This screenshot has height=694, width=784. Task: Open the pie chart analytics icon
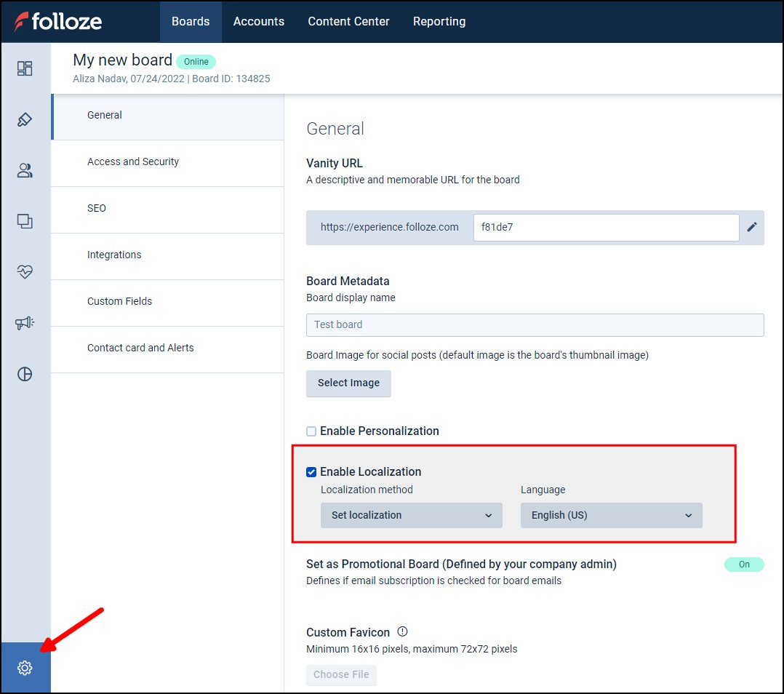(x=25, y=374)
